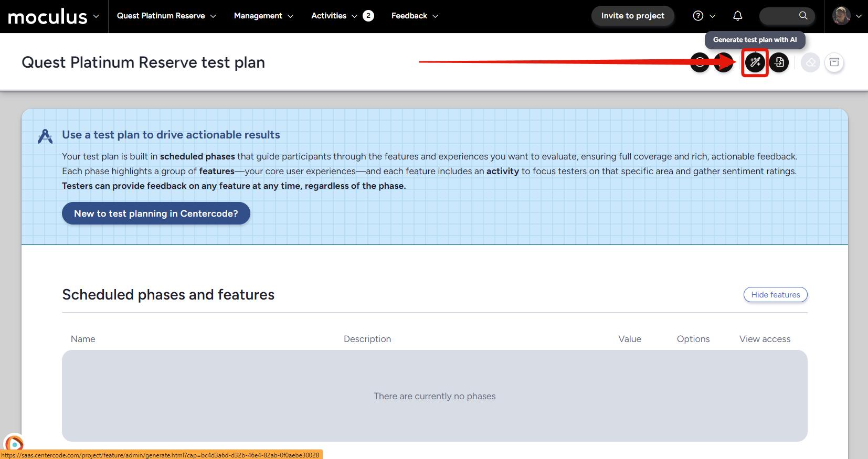Click the Centercode widget icon at the bottom left

point(14,444)
